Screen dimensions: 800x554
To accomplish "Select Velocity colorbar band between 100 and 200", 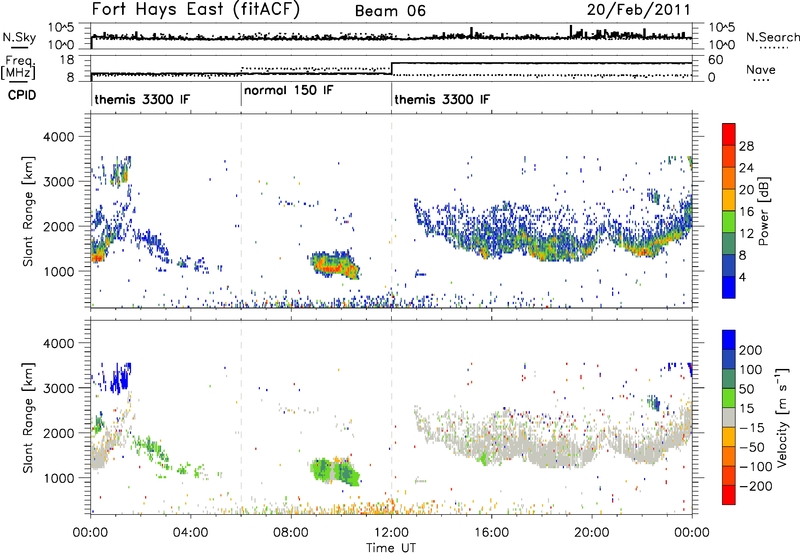I will coord(729,360).
